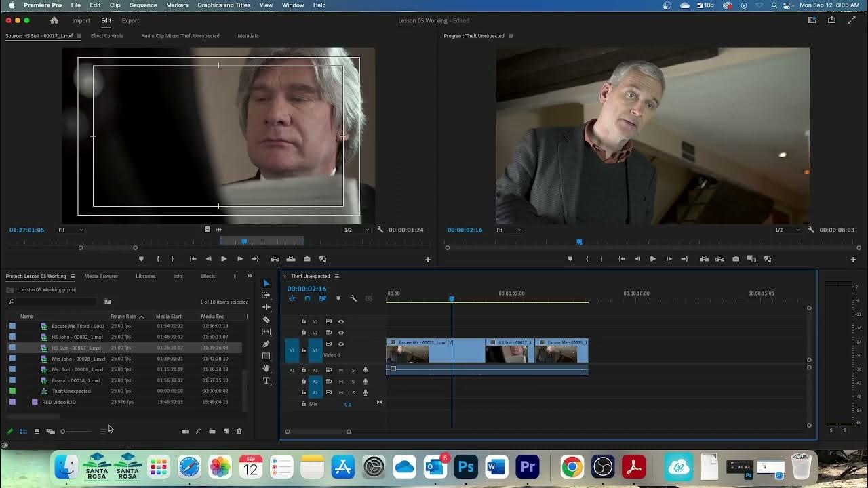Screen dimensions: 868x488
Task: Go to Home screen icon
Action: pos(54,20)
